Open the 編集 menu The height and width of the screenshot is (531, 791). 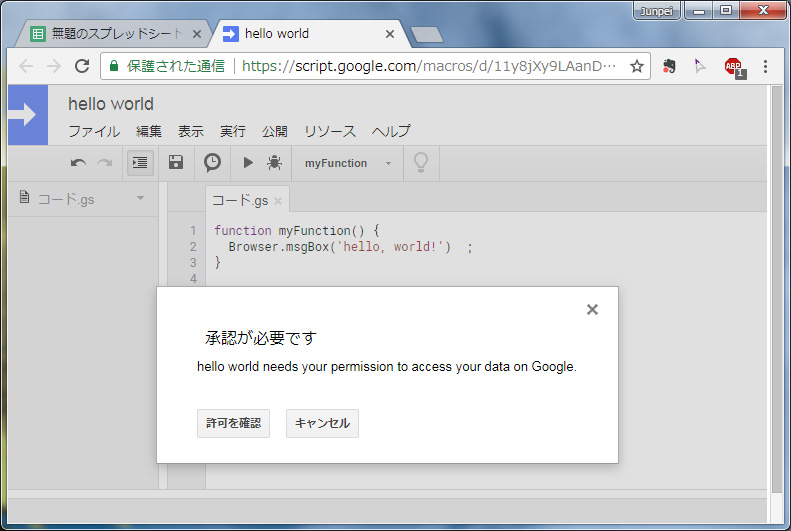click(149, 131)
